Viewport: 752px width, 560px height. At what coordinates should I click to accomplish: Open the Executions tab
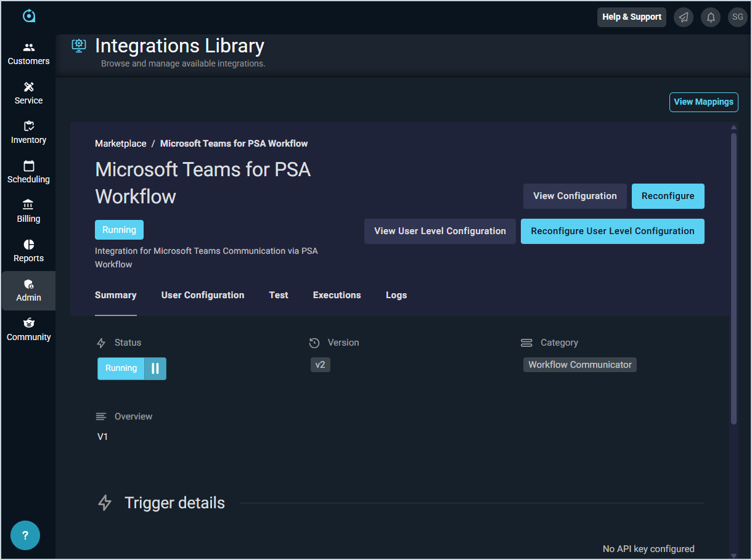pyautogui.click(x=337, y=295)
